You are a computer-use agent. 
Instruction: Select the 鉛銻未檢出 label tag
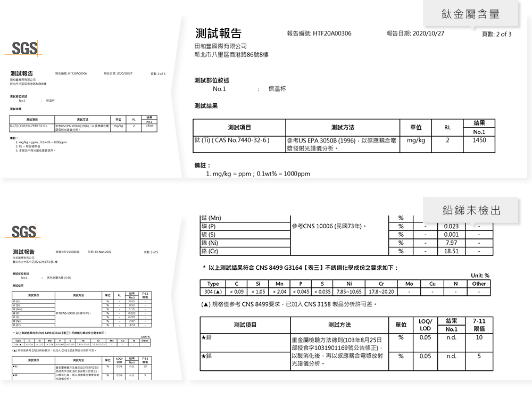pyautogui.click(x=471, y=210)
